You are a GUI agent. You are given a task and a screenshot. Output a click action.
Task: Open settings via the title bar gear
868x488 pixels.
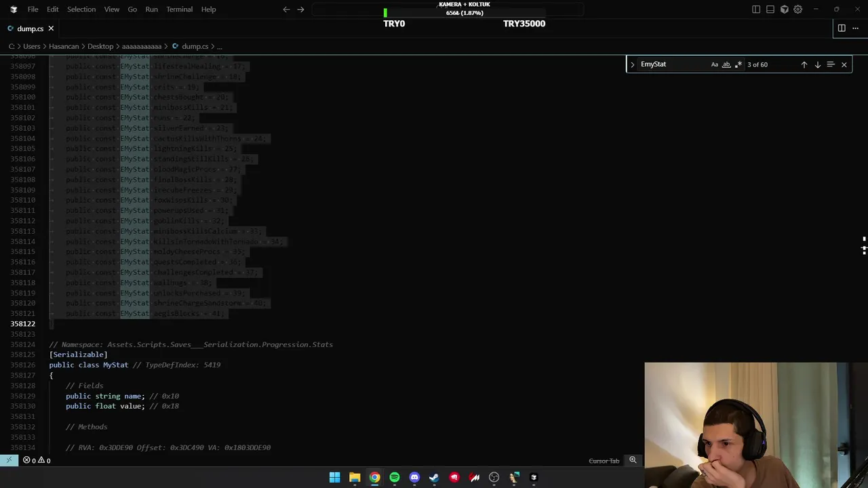[x=798, y=9]
